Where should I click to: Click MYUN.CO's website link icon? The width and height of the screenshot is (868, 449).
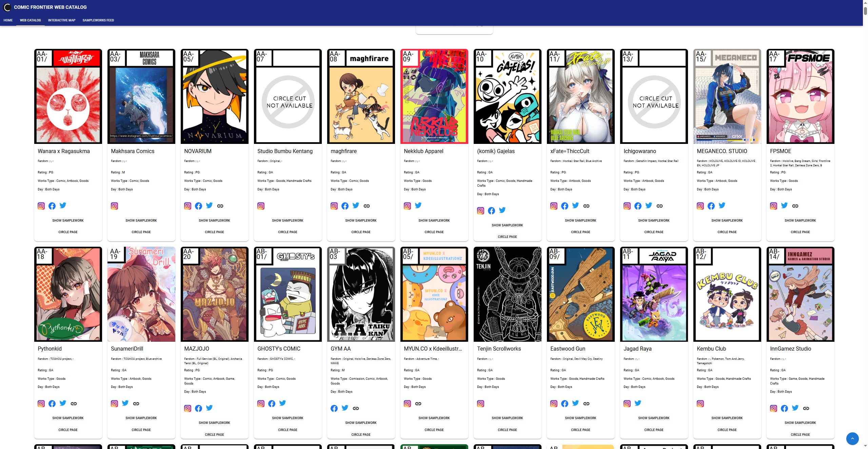pos(418,404)
